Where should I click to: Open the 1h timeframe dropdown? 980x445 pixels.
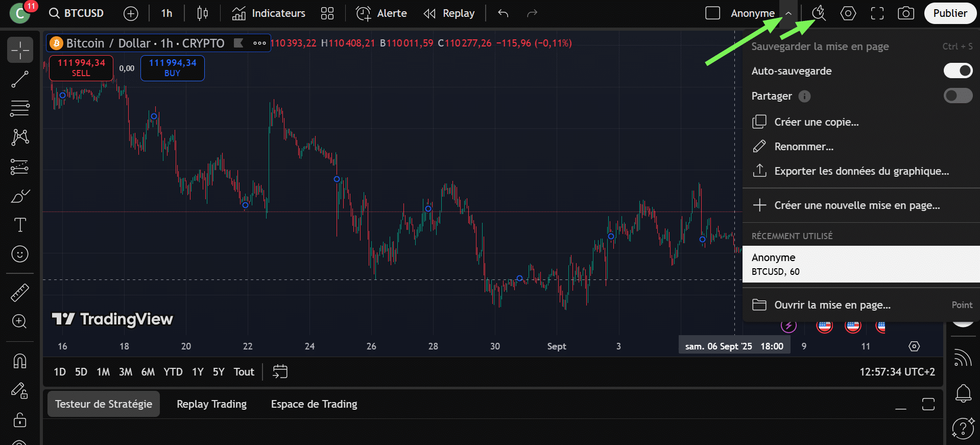point(166,13)
